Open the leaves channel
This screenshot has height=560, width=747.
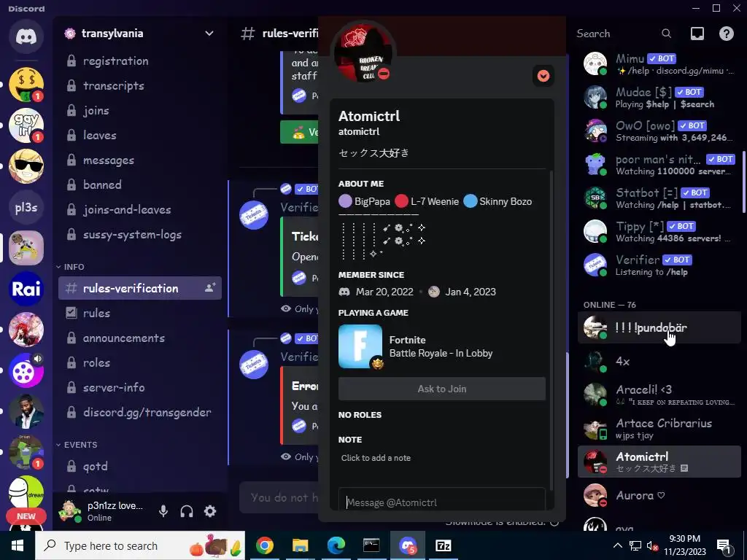140,135
